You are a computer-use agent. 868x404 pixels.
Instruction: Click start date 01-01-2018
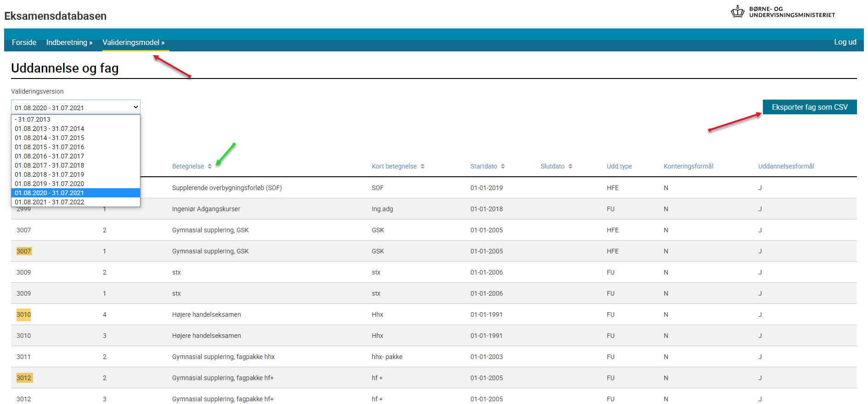pyautogui.click(x=487, y=209)
